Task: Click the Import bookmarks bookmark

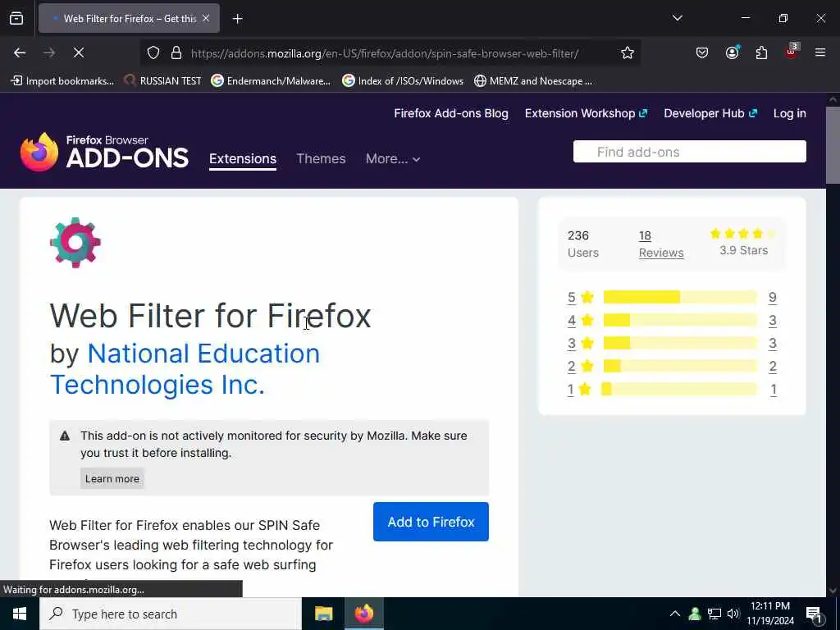Action: 62,81
